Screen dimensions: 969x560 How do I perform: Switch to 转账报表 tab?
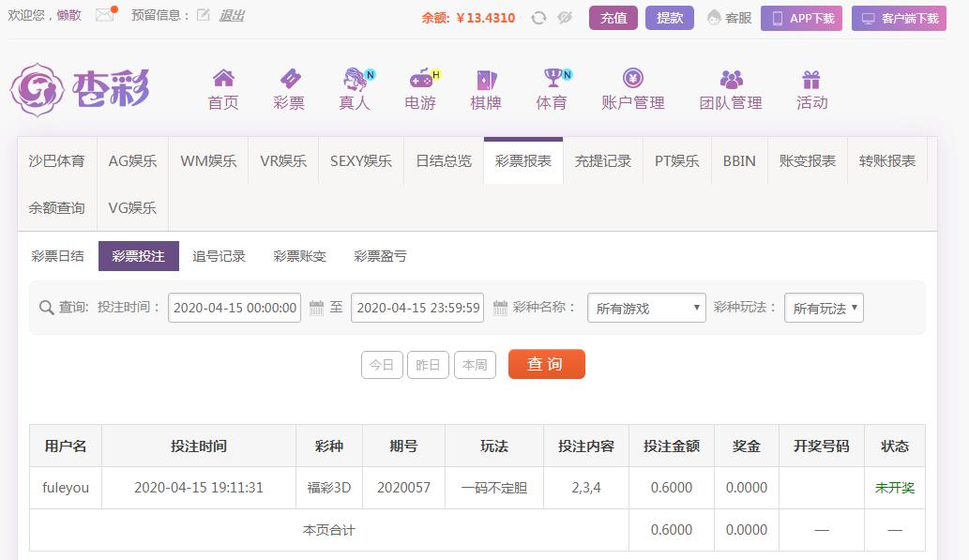coord(887,160)
